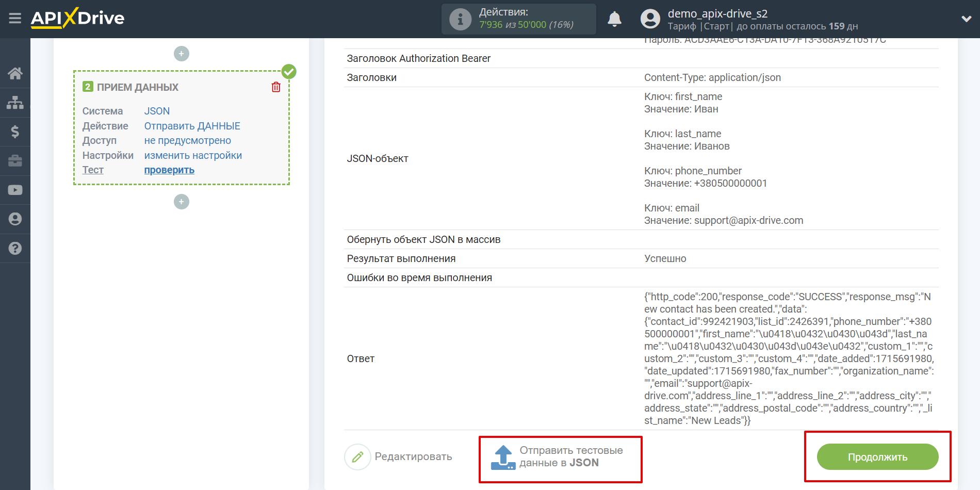Click the Успешно result value
This screenshot has width=980, height=490.
[665, 258]
